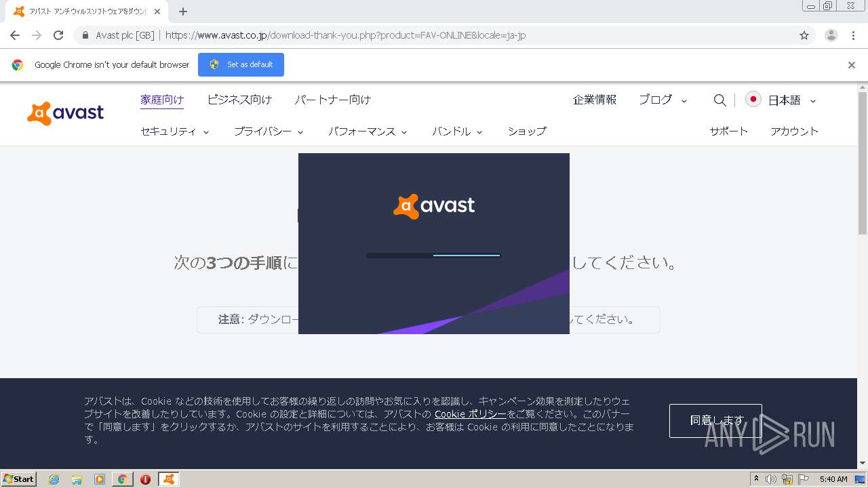Click the taskbar clock showing 5:40 AM
The width and height of the screenshot is (868, 488).
coord(833,479)
